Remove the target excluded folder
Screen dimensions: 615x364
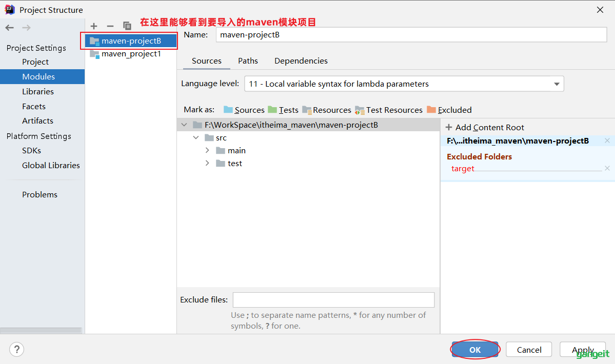(607, 168)
